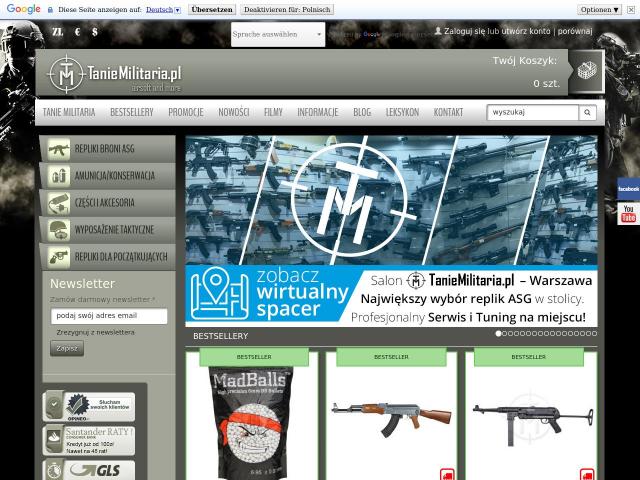Close the Google translate bar
Screen dimensions: 640x480
click(631, 9)
